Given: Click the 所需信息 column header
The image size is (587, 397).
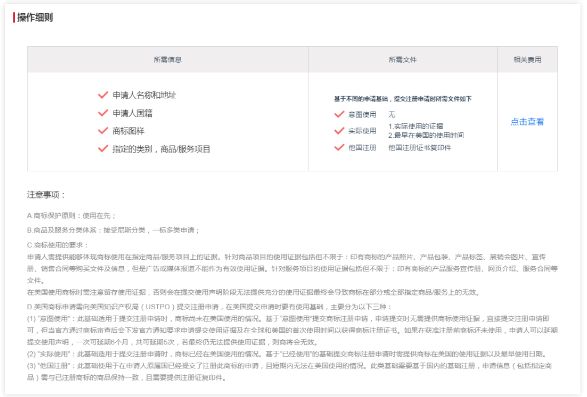Looking at the screenshot, I should [168, 60].
